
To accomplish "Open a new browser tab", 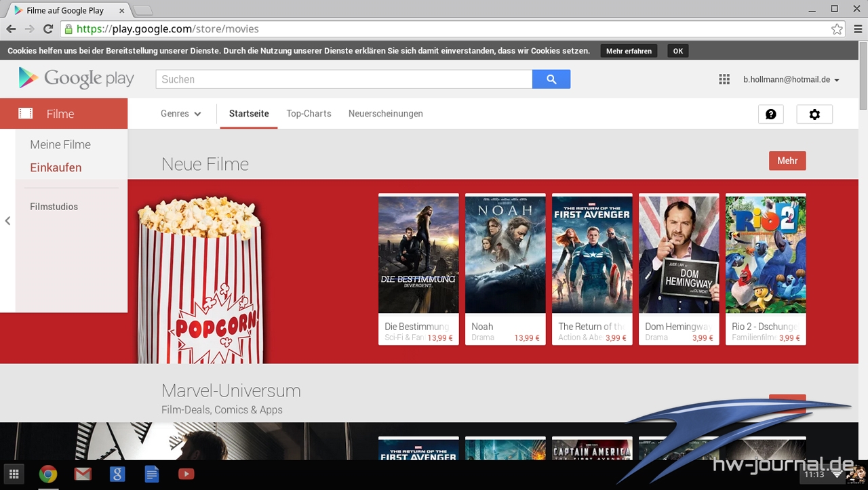I will (142, 10).
